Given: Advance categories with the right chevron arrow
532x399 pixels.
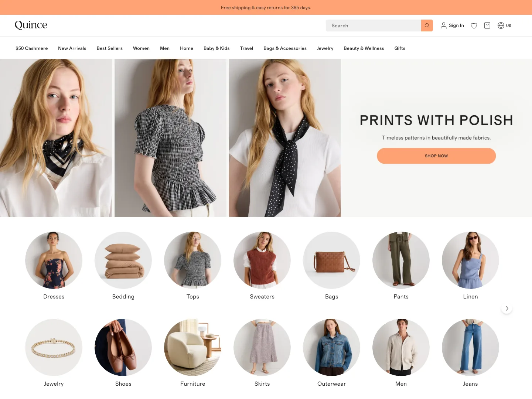Looking at the screenshot, I should (507, 308).
